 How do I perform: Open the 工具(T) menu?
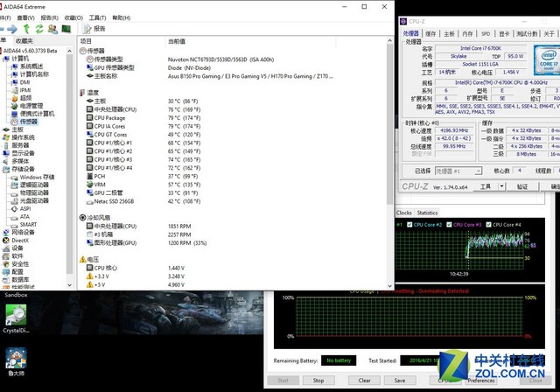pyautogui.click(x=97, y=17)
